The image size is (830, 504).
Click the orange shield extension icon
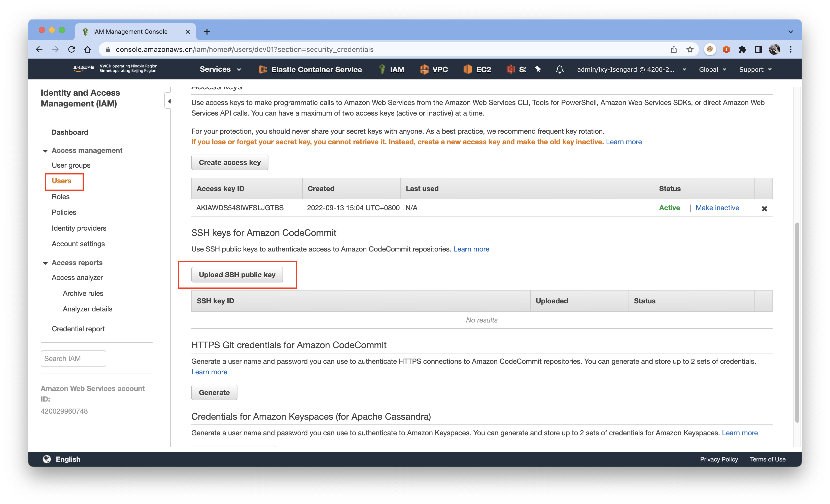pos(726,50)
